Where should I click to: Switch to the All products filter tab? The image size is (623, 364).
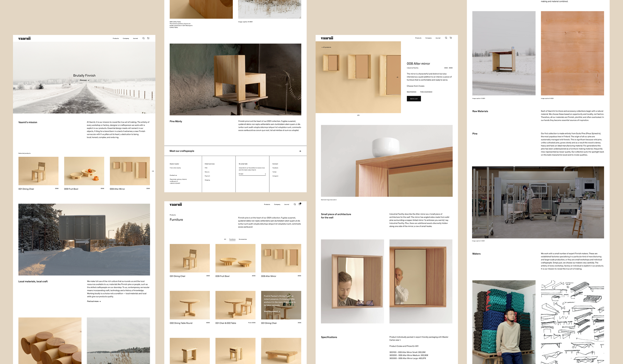coord(225,239)
